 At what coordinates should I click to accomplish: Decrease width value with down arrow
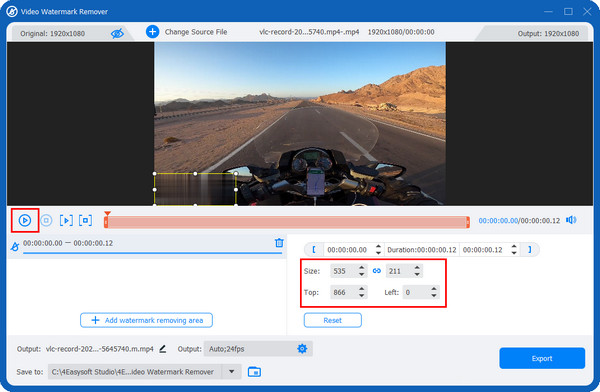click(x=362, y=274)
